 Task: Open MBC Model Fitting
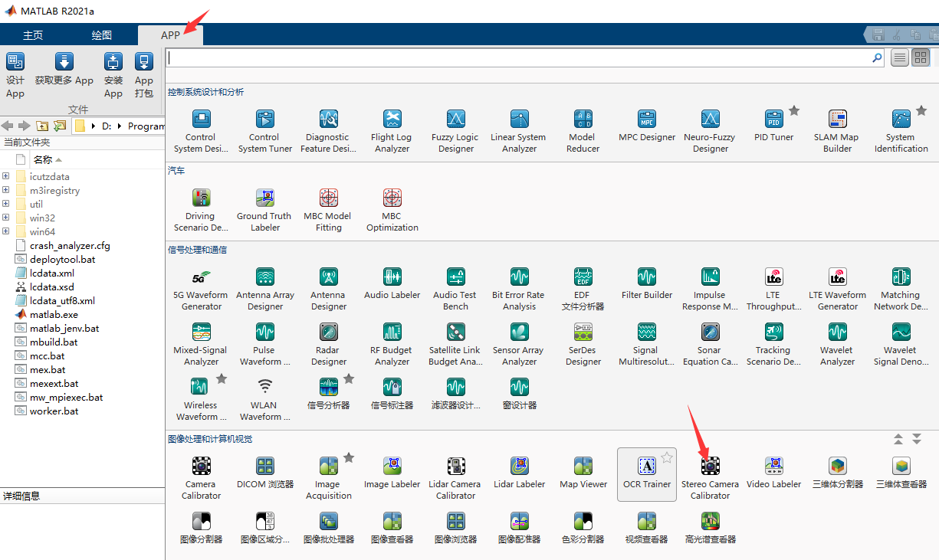(x=328, y=210)
